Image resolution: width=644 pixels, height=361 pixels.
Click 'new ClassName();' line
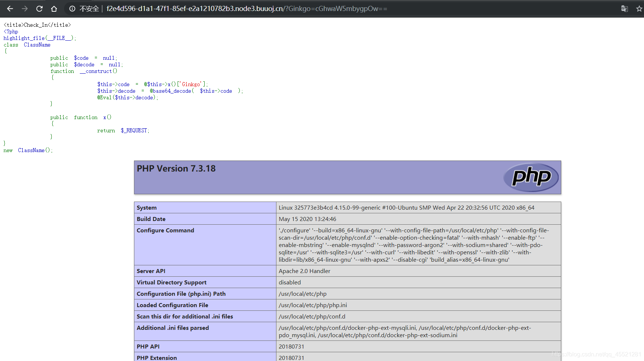click(x=28, y=150)
